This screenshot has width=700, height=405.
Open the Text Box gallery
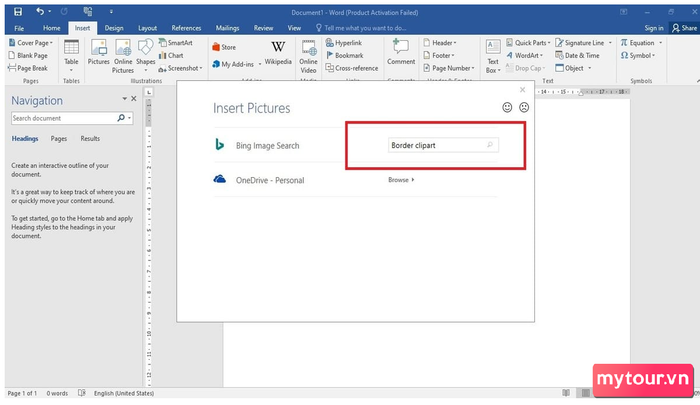tap(493, 56)
